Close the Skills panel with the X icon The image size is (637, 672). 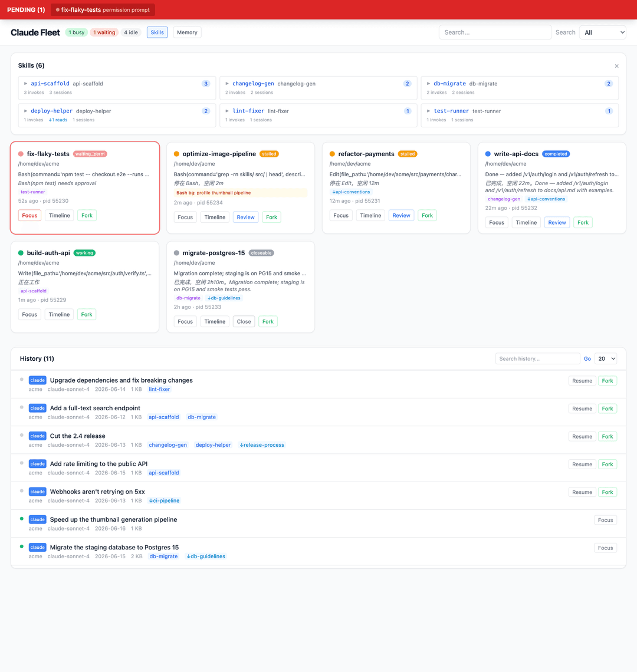(616, 66)
